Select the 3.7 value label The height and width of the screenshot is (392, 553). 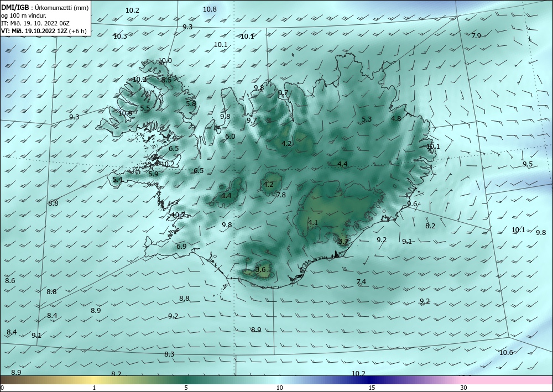[343, 242]
